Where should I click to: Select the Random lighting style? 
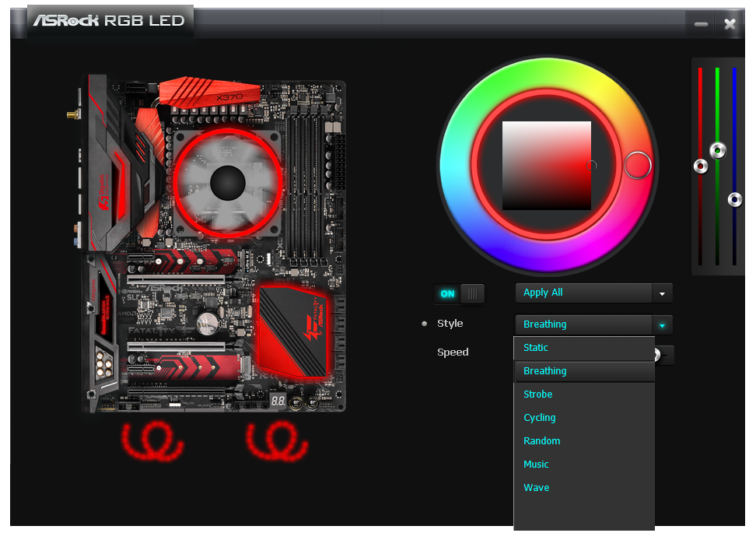point(584,441)
